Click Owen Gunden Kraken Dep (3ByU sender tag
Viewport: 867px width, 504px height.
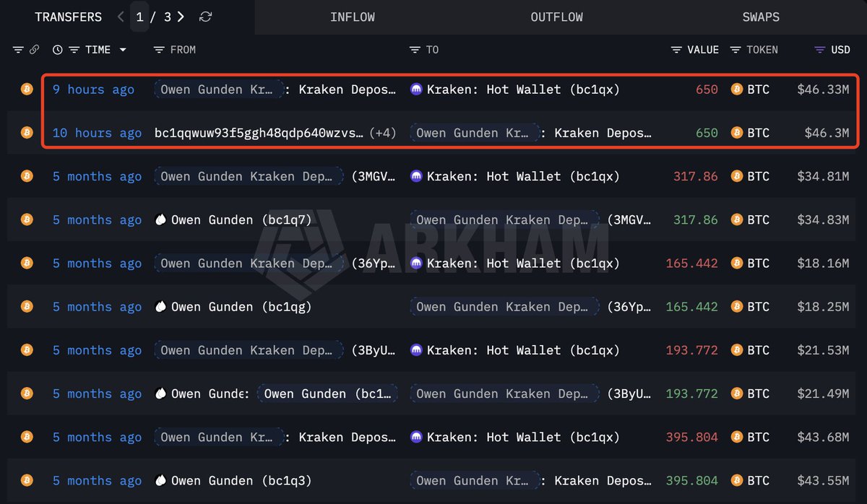coord(249,350)
